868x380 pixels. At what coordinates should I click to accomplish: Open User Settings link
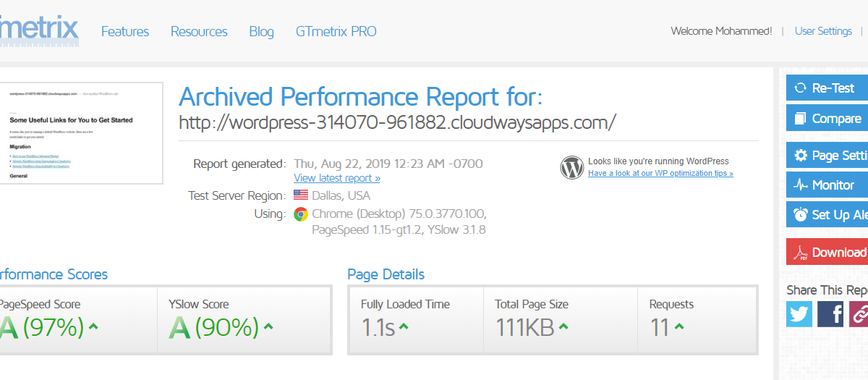click(x=823, y=31)
